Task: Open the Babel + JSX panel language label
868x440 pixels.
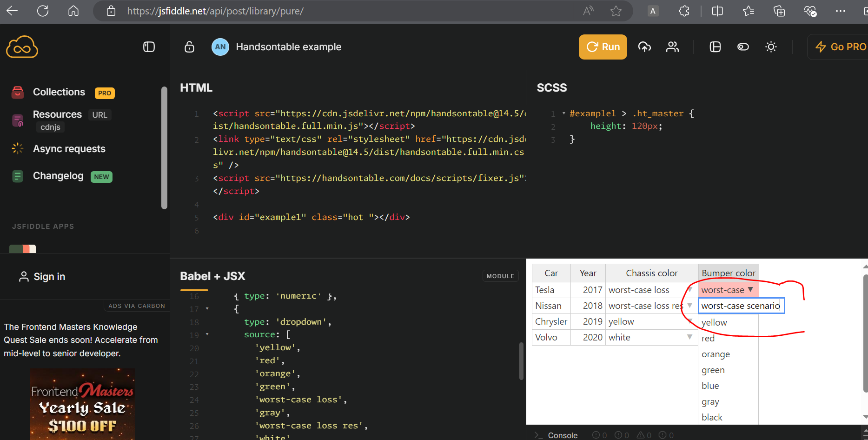Action: coord(212,276)
